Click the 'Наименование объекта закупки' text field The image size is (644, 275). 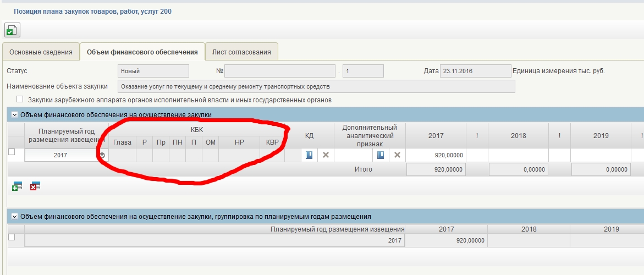316,86
